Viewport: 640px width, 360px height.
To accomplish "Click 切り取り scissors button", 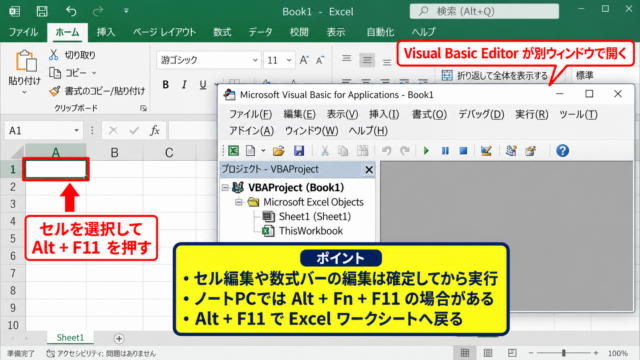I will tap(72, 55).
